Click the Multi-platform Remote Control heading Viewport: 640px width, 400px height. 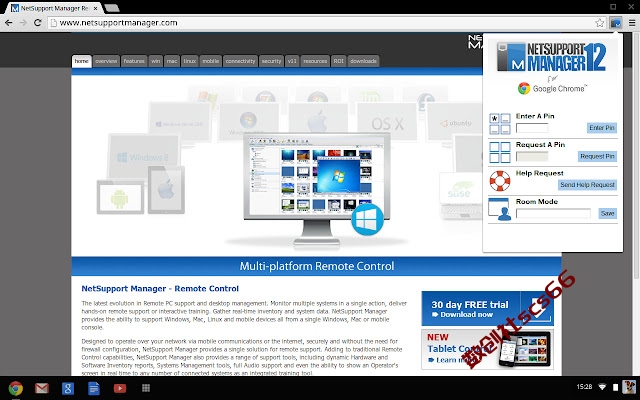pyautogui.click(x=317, y=266)
